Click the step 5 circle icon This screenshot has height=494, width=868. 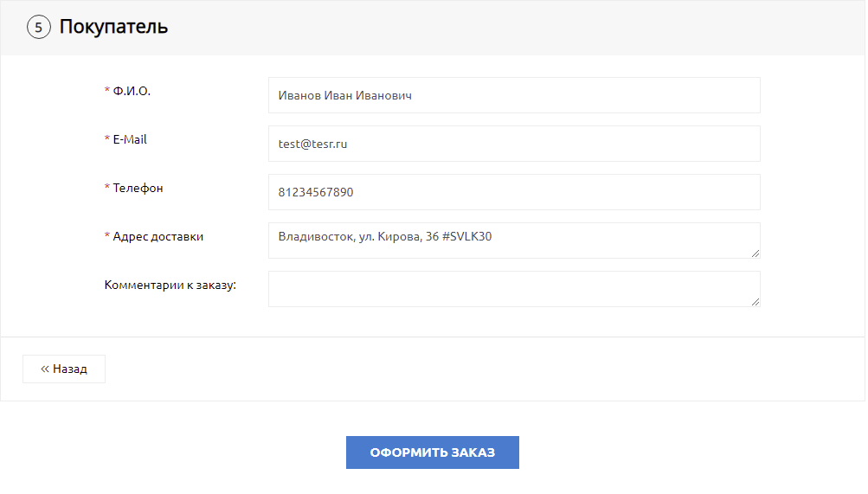click(38, 27)
